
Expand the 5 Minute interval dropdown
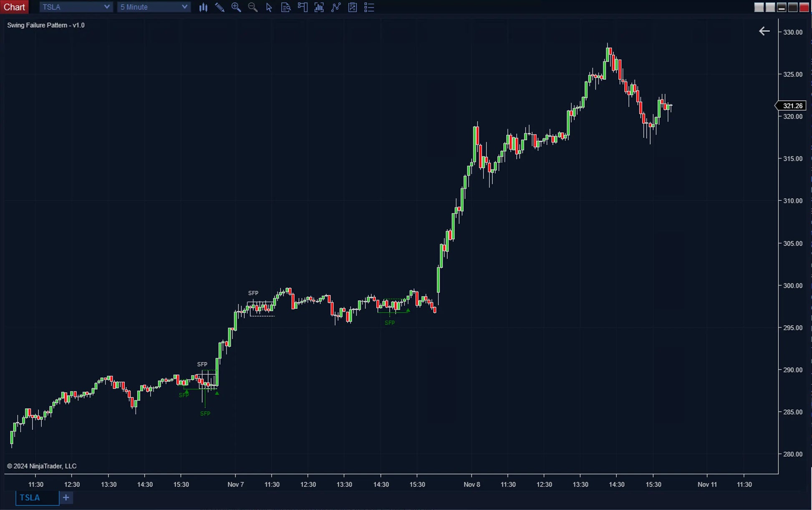coord(154,7)
